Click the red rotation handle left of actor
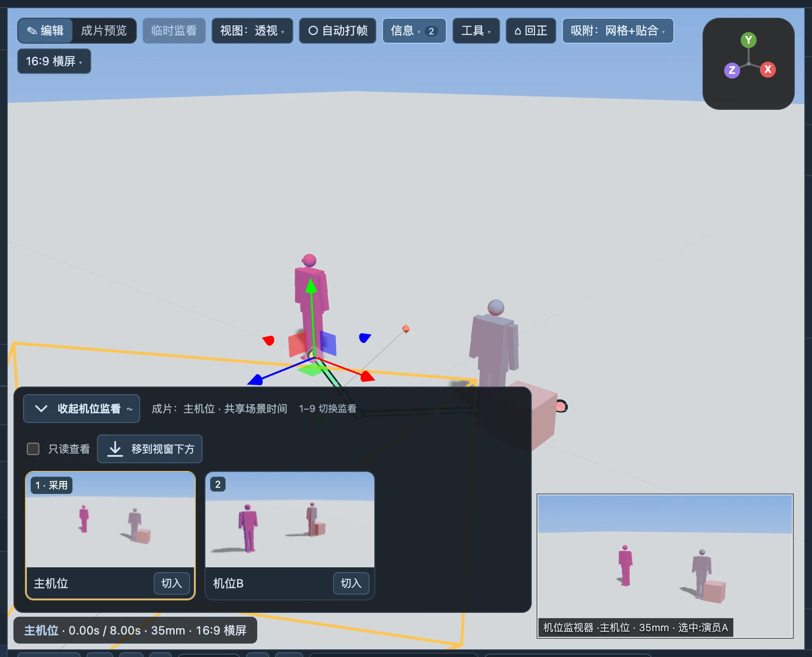 point(269,340)
